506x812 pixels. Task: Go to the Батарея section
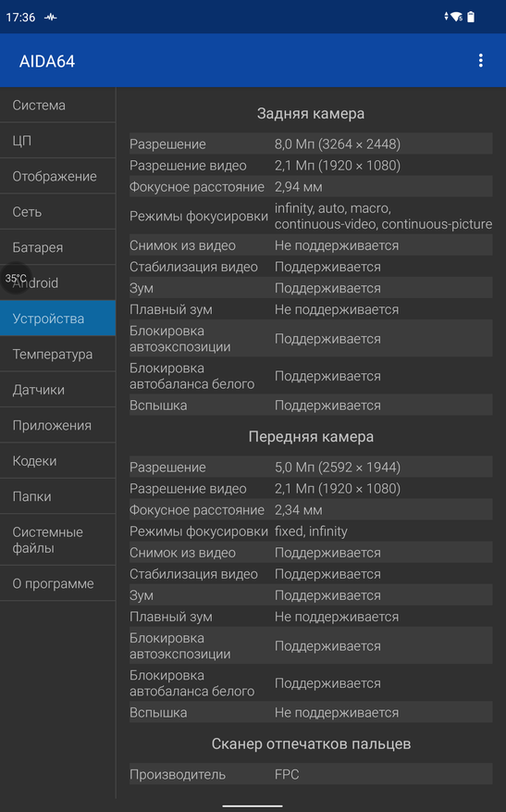(57, 247)
